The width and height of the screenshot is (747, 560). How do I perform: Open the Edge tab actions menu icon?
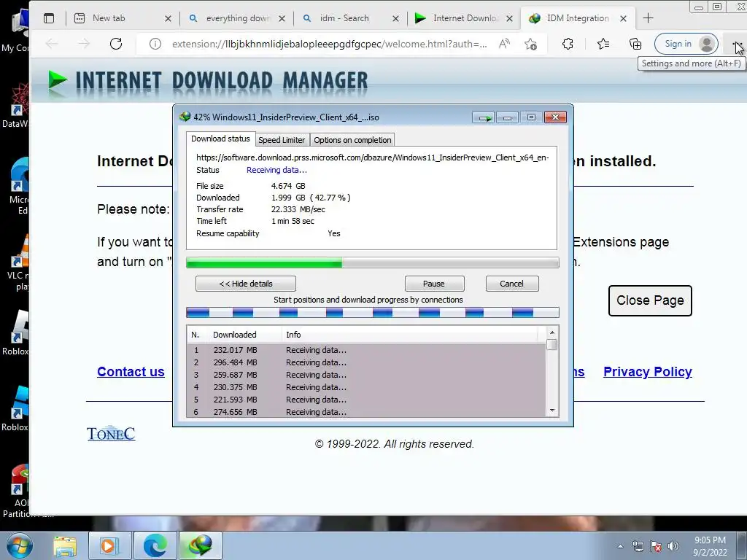49,18
